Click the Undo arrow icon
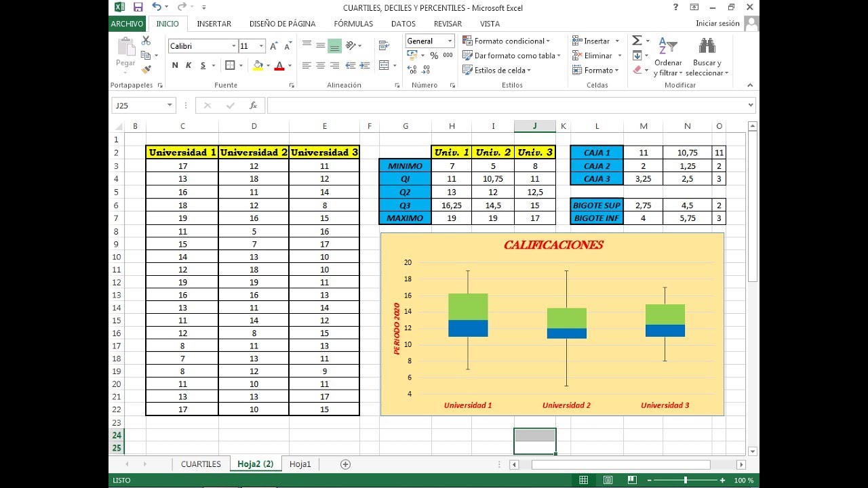Viewport: 868px width, 488px height. coord(157,7)
